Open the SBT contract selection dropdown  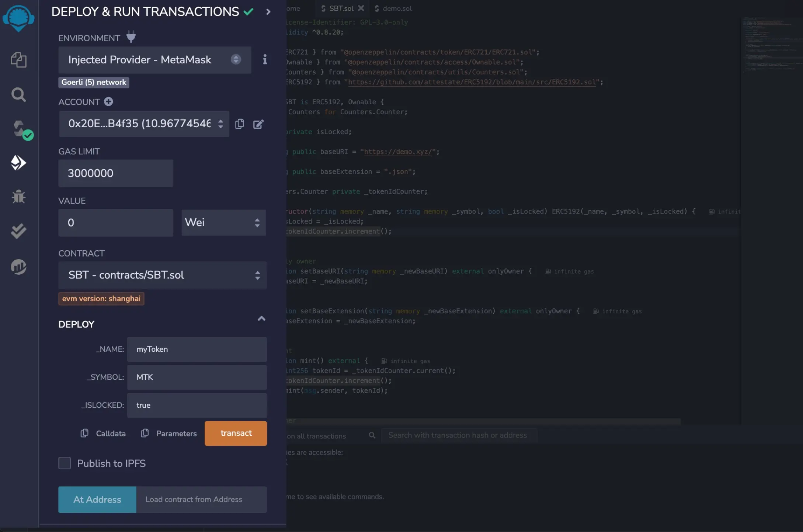click(x=162, y=275)
